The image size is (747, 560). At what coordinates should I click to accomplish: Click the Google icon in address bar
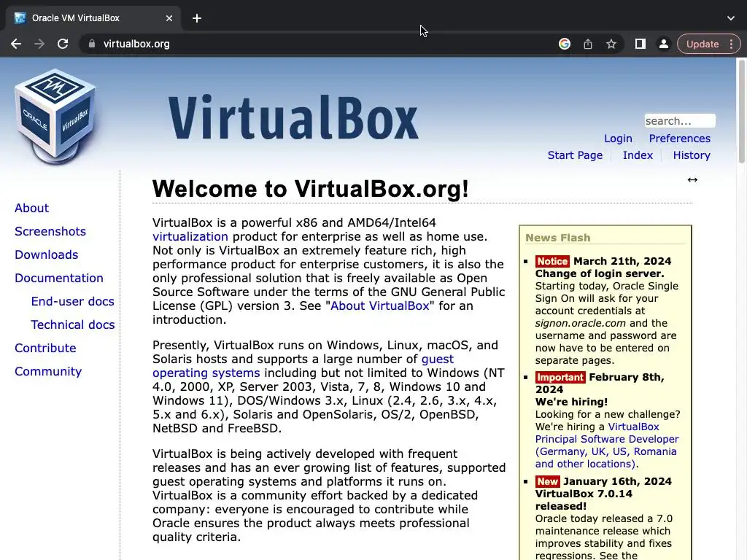tap(565, 44)
